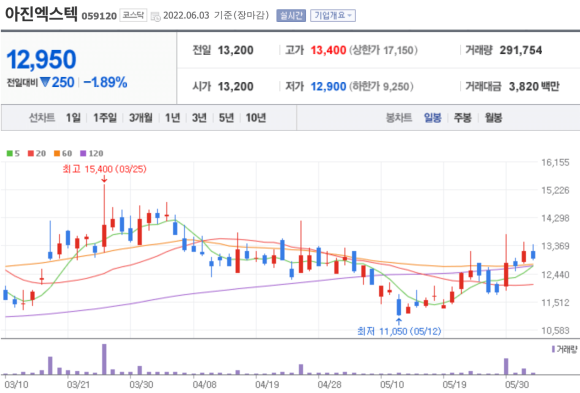
Task: Select the 1년 line chart period
Action: (172, 118)
